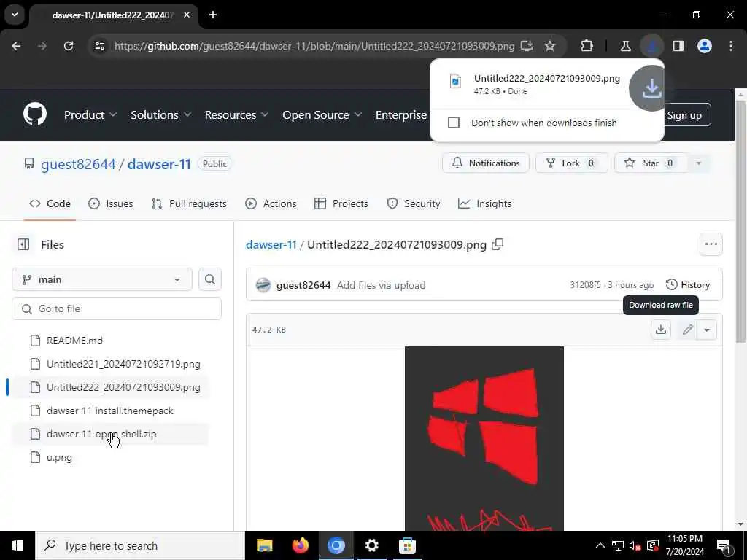Click the Chrome downloads button
This screenshot has height=560, width=747.
[x=651, y=46]
